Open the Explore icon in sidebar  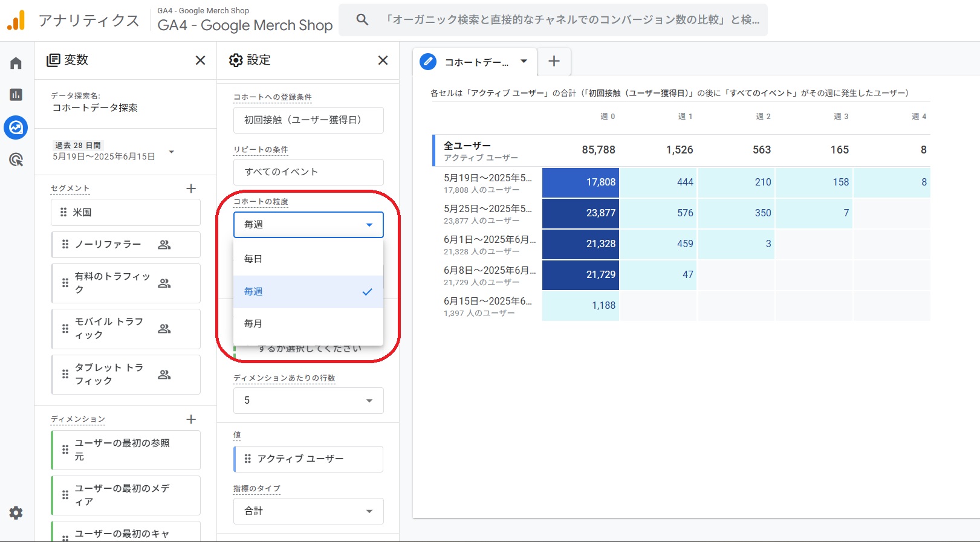pyautogui.click(x=16, y=127)
